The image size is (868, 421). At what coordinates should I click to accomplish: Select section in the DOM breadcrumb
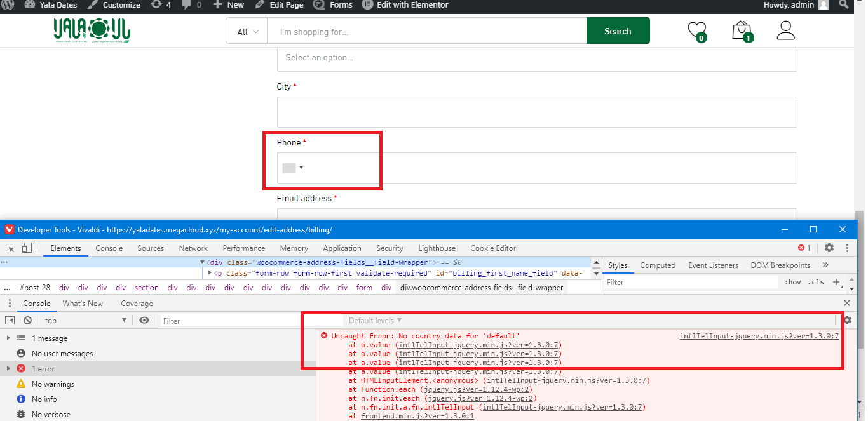point(146,288)
